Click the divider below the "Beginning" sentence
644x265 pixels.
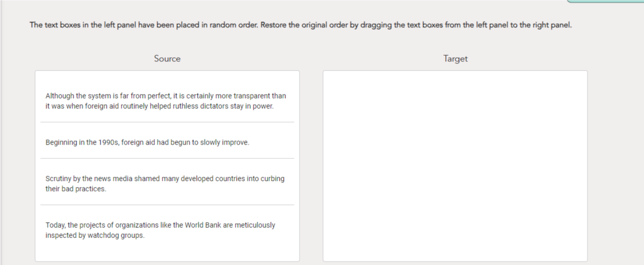tap(167, 158)
